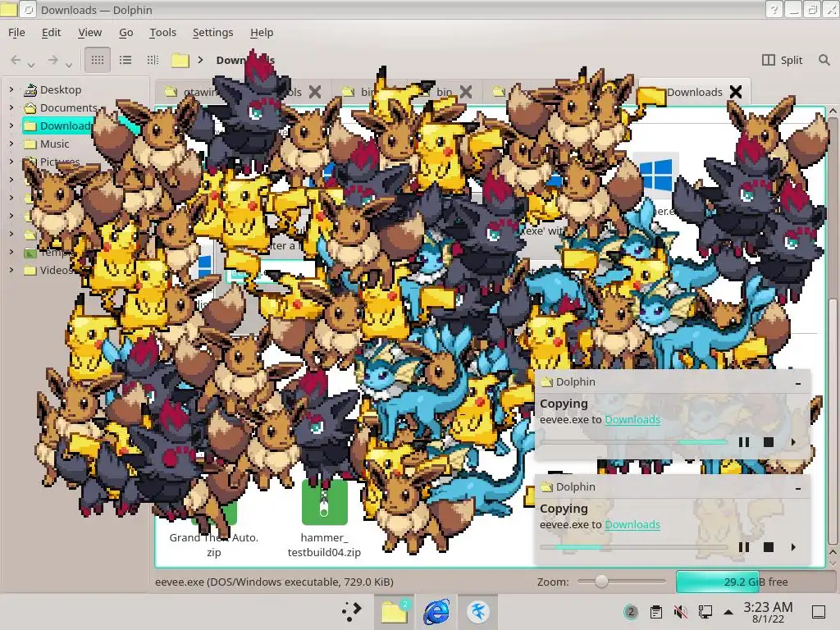Click the blue circular taskbar app icon
Viewport: 840px width, 630px height.
478,611
